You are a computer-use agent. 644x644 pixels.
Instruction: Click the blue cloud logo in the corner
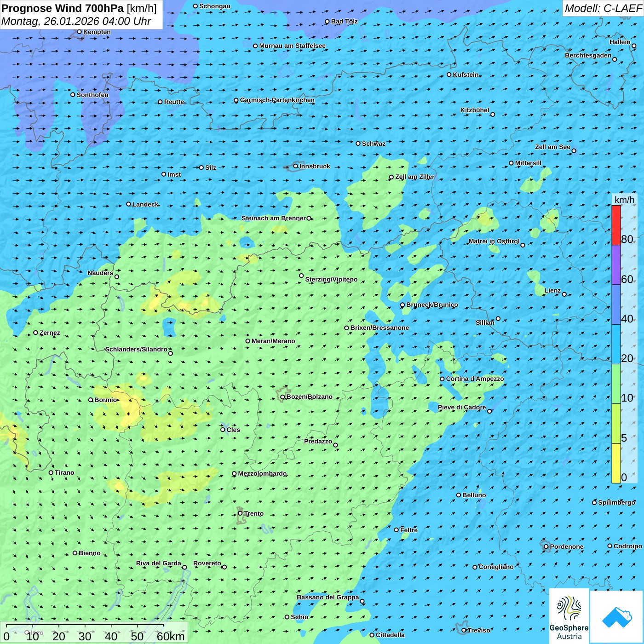point(616,617)
